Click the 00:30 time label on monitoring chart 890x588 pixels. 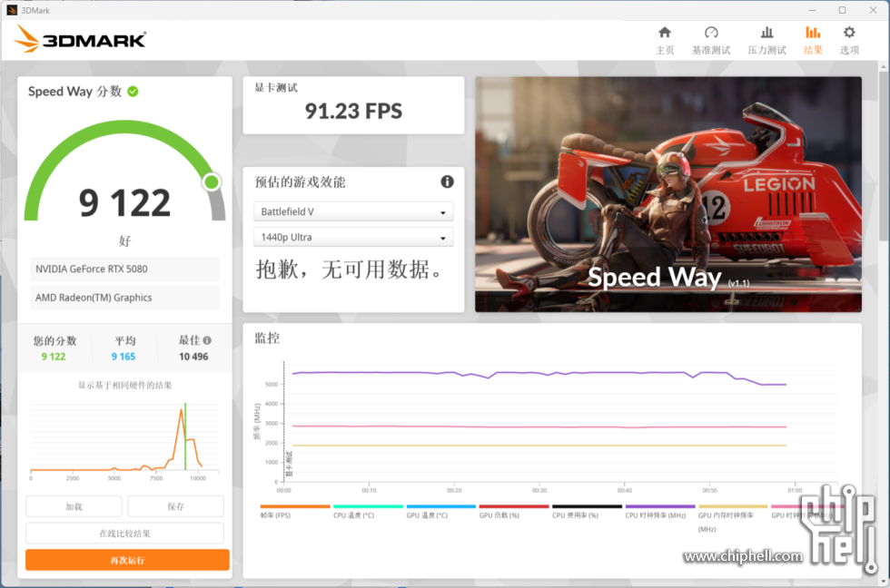(x=539, y=490)
